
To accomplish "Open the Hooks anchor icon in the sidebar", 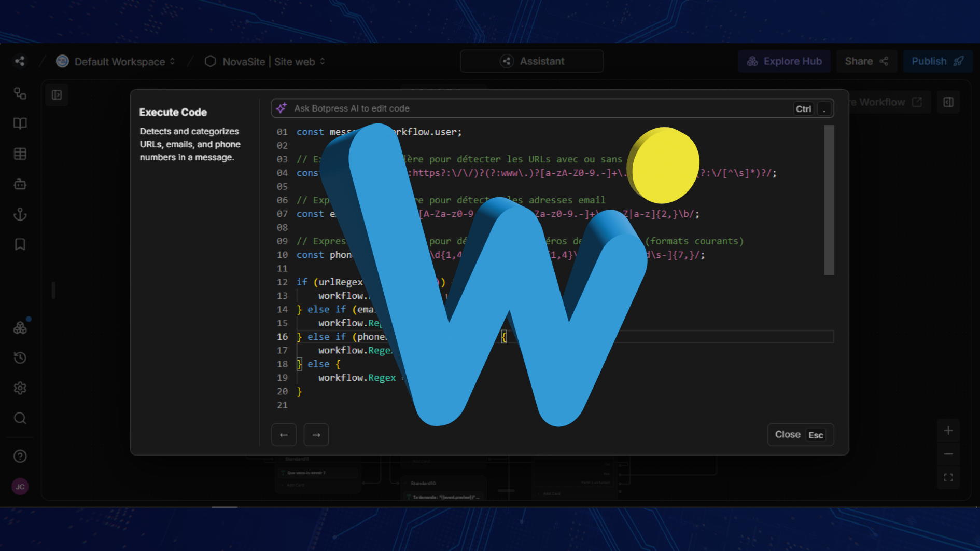I will 20,214.
